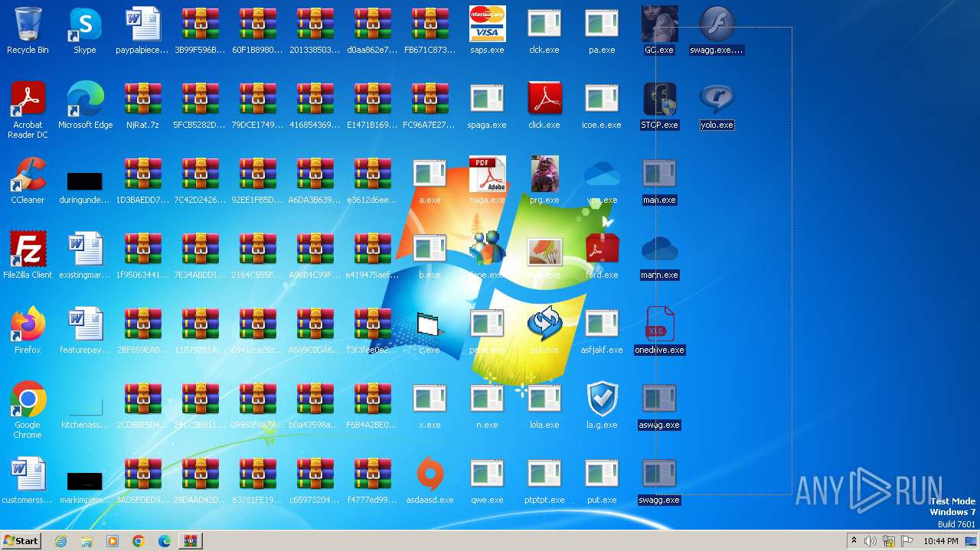Select the vpn.exe cloud icon
Image resolution: width=980 pixels, height=551 pixels.
click(x=602, y=181)
